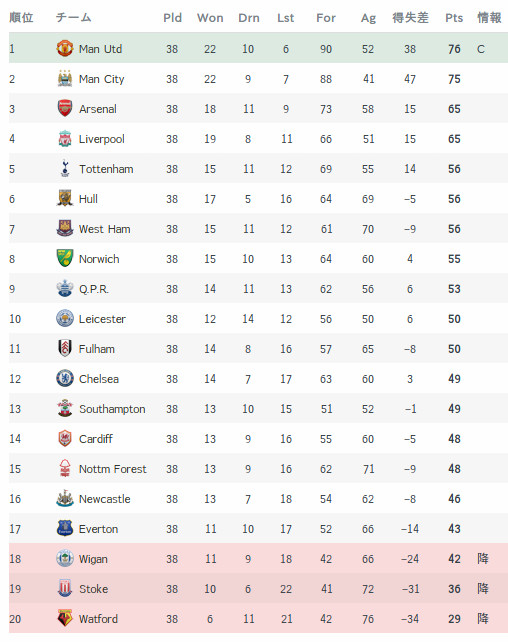Click the Man City club crest

tap(65, 79)
